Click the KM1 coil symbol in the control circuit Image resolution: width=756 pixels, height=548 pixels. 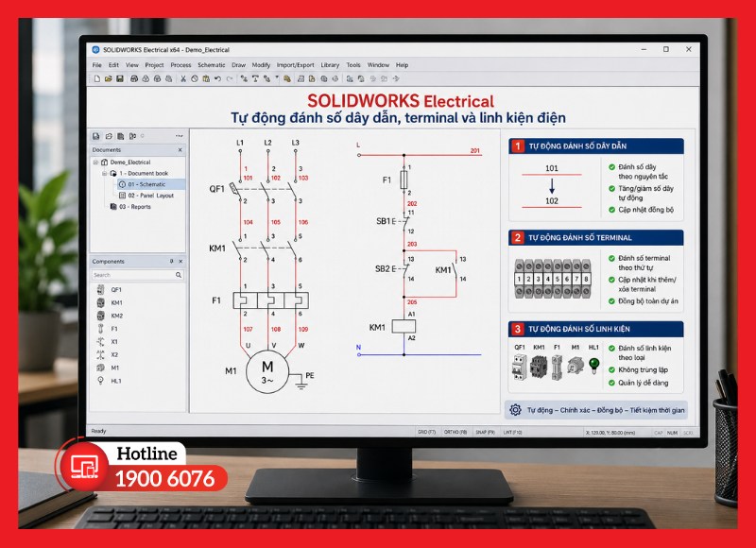(404, 326)
